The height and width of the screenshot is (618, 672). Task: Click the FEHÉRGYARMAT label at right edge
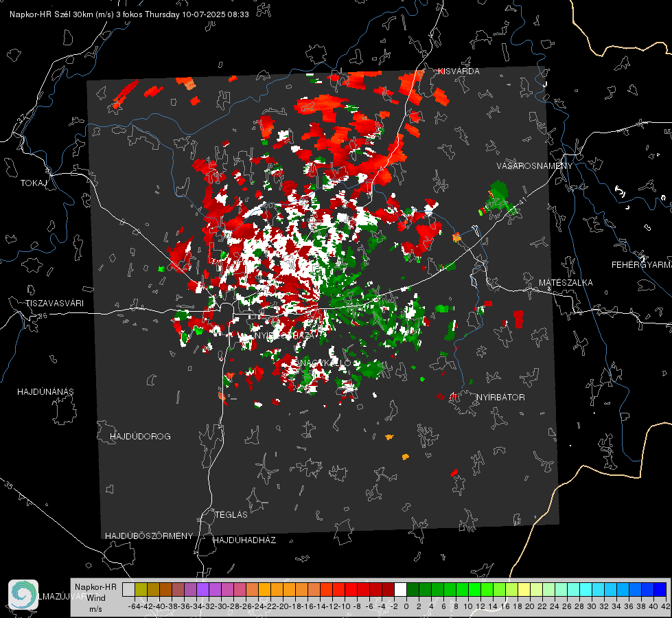pos(641,265)
